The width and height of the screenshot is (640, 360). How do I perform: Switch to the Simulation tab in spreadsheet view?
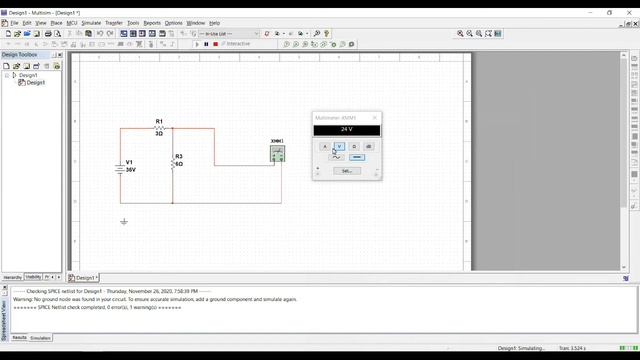40,338
